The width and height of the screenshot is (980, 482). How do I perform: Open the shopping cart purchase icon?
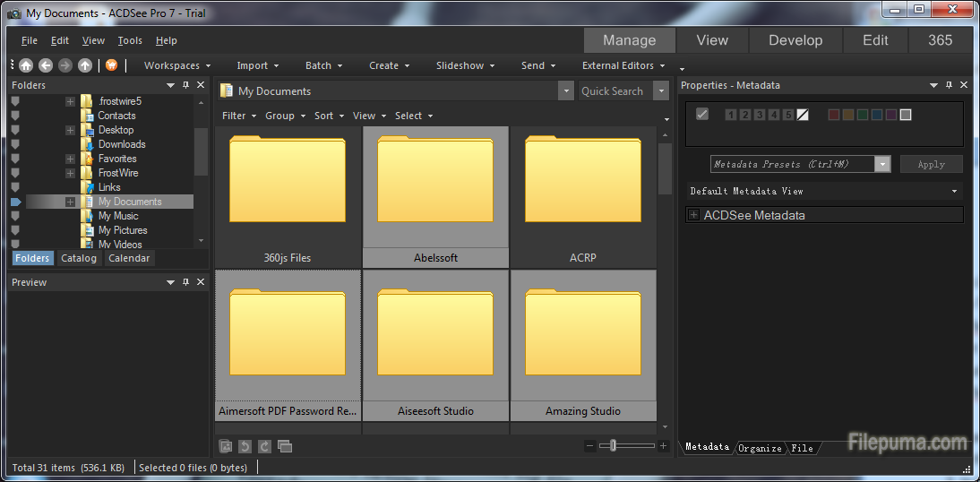pyautogui.click(x=112, y=65)
